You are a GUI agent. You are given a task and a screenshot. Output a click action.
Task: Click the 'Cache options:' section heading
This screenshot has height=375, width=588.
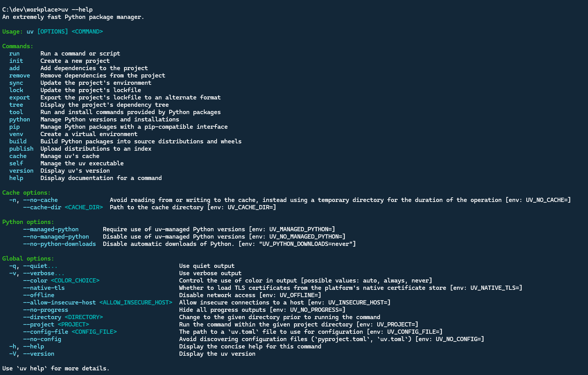click(x=27, y=193)
